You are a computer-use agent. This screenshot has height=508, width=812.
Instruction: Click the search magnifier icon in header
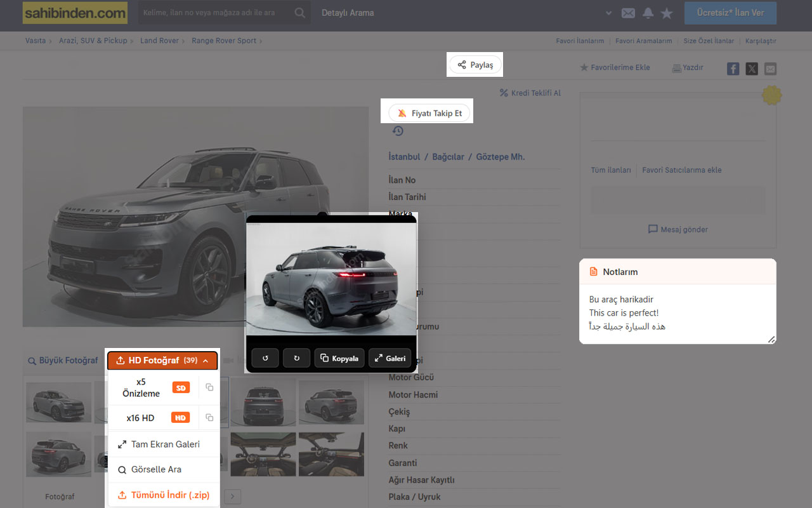(300, 13)
